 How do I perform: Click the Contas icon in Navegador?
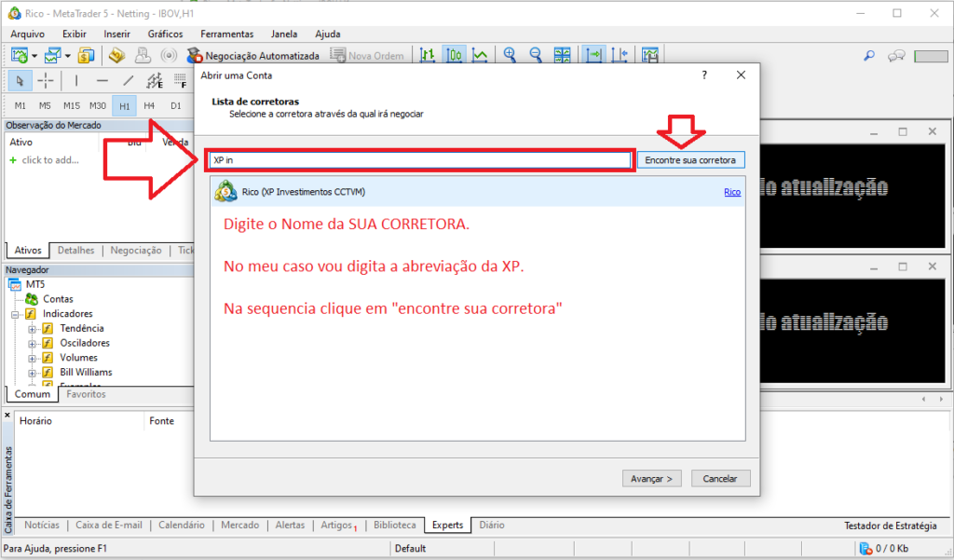point(33,299)
